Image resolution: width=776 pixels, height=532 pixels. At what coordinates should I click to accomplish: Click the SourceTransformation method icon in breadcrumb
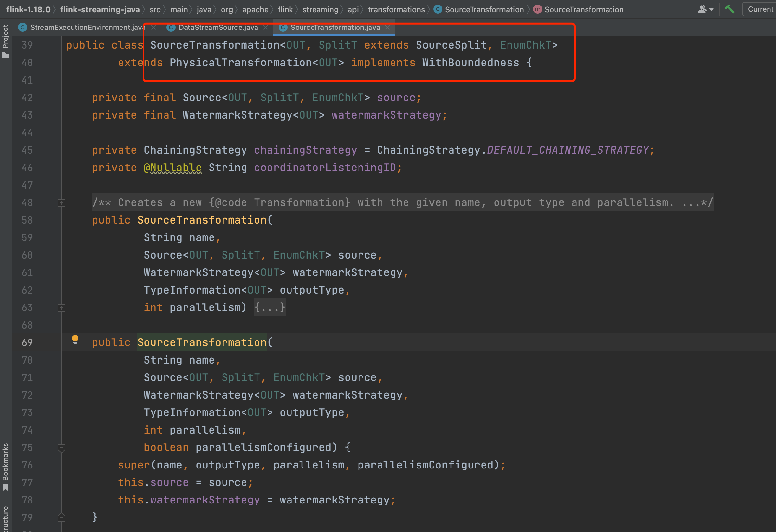(537, 9)
